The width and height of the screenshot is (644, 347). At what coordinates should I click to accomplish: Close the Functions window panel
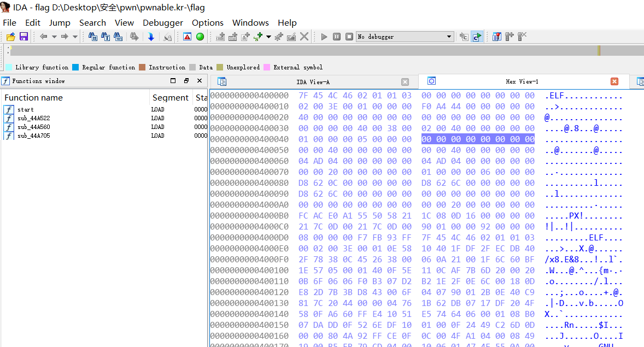pos(200,80)
